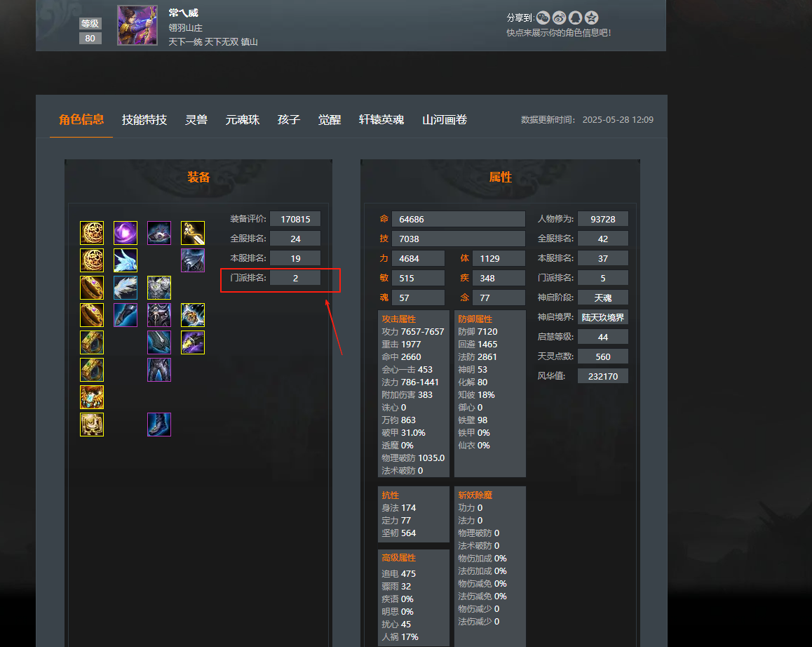Go to the 轩辕英魂 tab
Viewport: 812px width, 647px height.
(x=381, y=120)
